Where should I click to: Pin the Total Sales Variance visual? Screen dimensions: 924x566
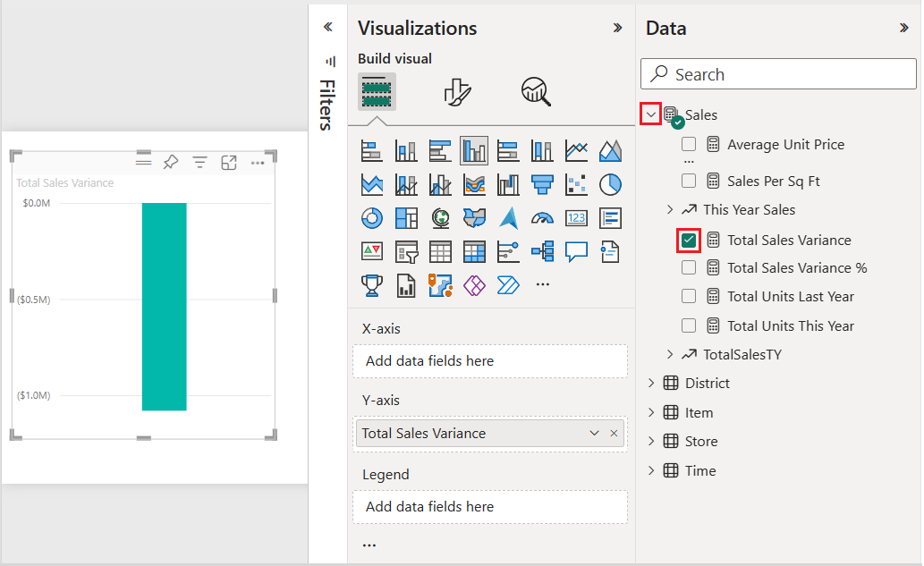pos(170,162)
